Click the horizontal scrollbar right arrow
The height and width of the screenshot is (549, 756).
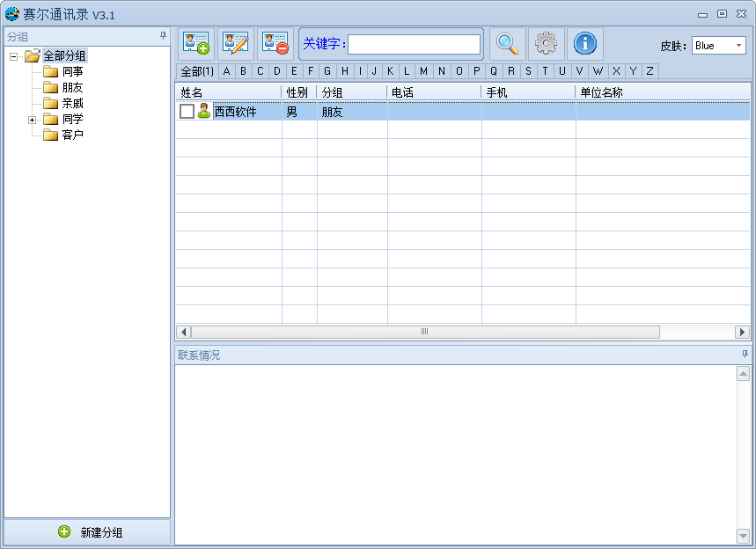[x=742, y=332]
